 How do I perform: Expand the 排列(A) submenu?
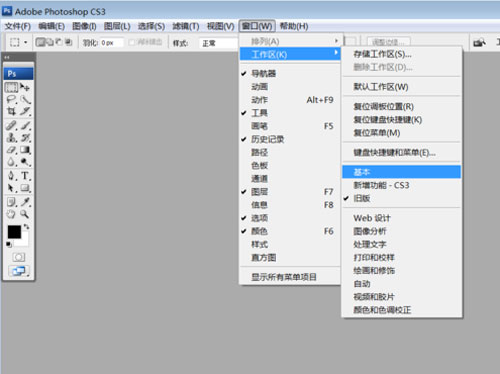pos(290,41)
